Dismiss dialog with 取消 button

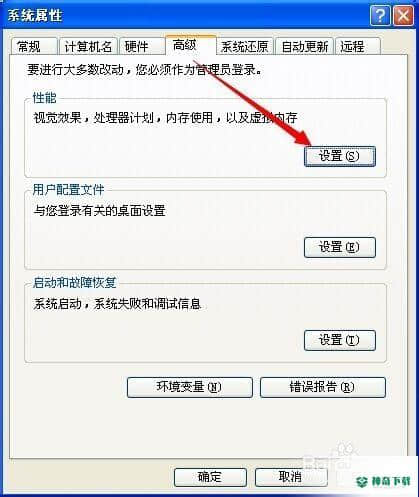[x=291, y=477]
